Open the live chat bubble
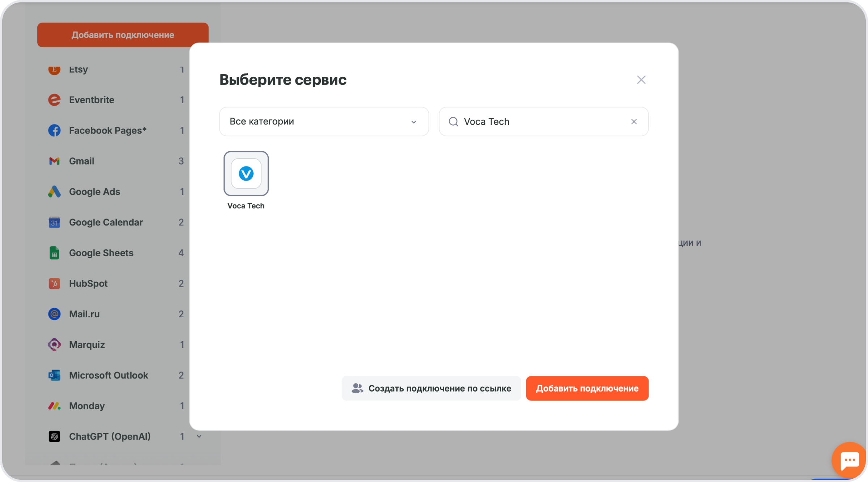Screen dimensions: 868x482 (x=850, y=460)
